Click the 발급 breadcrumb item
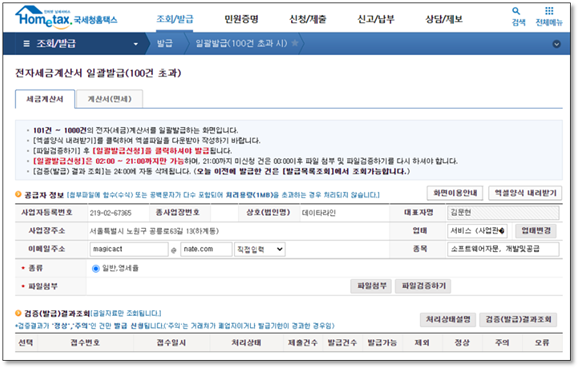Image resolution: width=579 pixels, height=369 pixels. point(164,44)
